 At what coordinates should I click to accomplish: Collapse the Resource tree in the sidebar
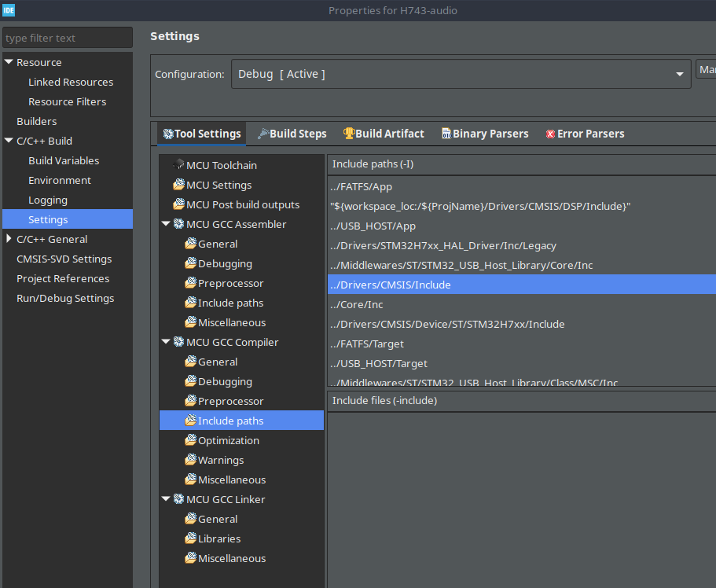pyautogui.click(x=8, y=61)
